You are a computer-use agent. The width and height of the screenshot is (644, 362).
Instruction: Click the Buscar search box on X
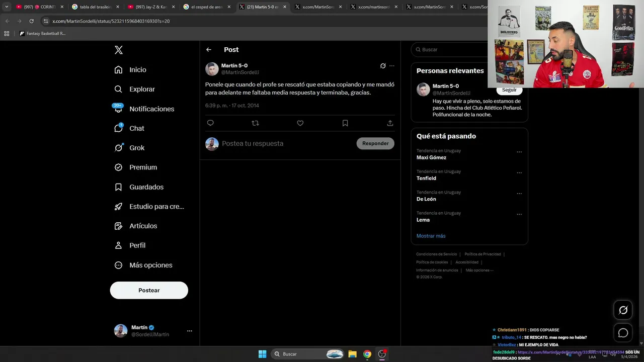click(x=450, y=50)
